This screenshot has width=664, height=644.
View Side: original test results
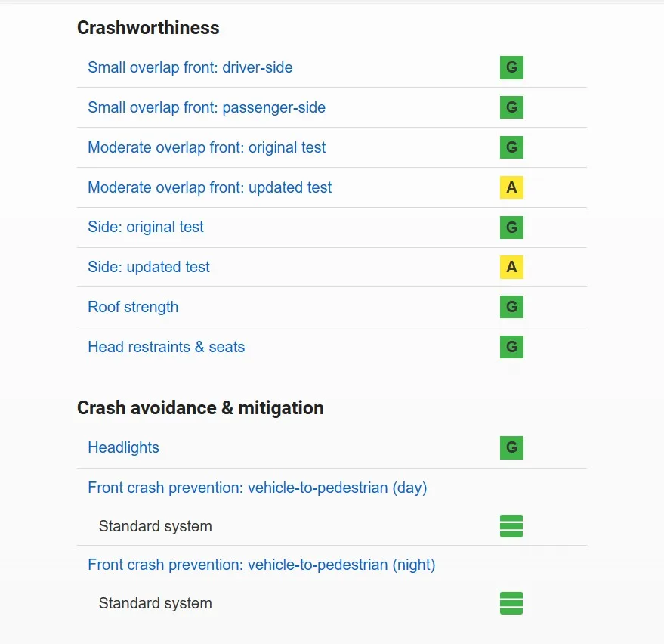point(146,227)
